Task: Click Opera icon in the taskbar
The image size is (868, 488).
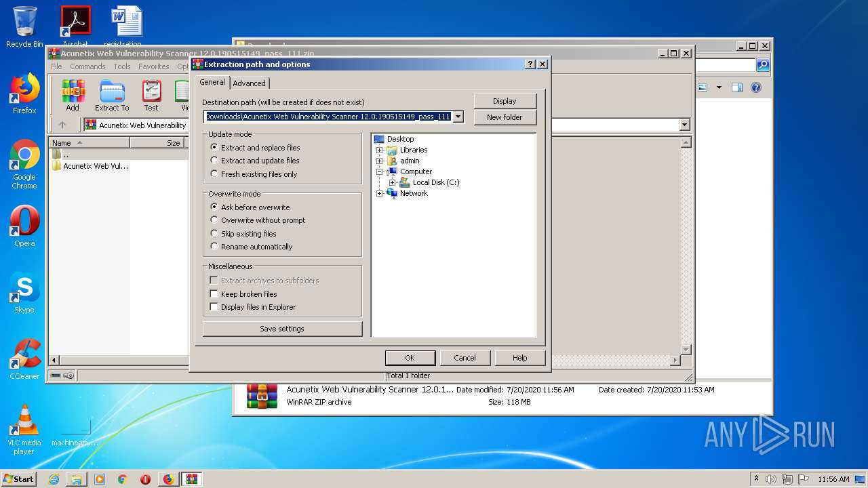Action: tap(145, 479)
